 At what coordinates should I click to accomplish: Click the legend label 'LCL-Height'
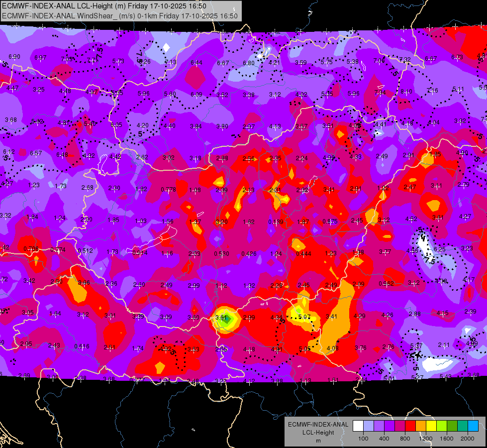tap(318, 433)
